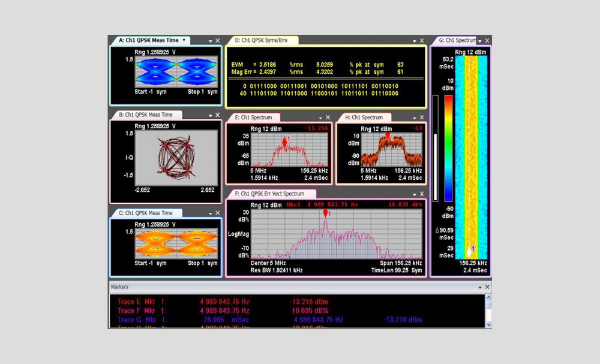Open the dropdown arrow on the Trace A tab
The height and width of the screenshot is (364, 600).
pos(184,40)
